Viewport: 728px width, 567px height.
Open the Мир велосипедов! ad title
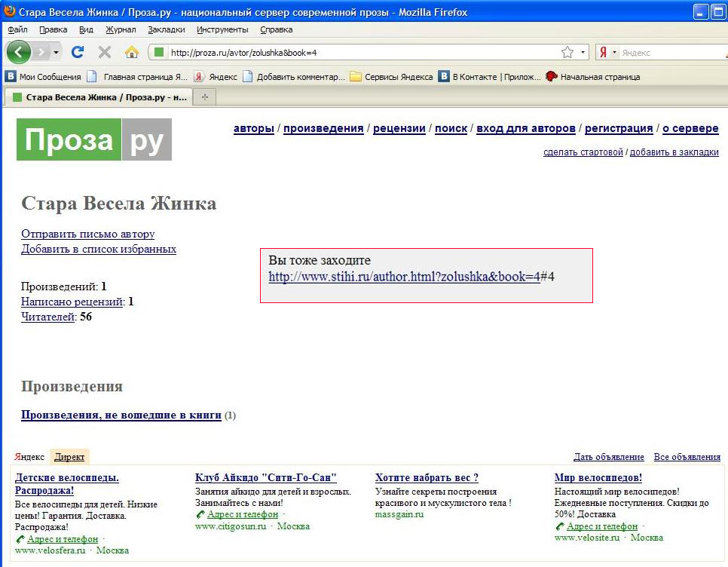point(598,477)
